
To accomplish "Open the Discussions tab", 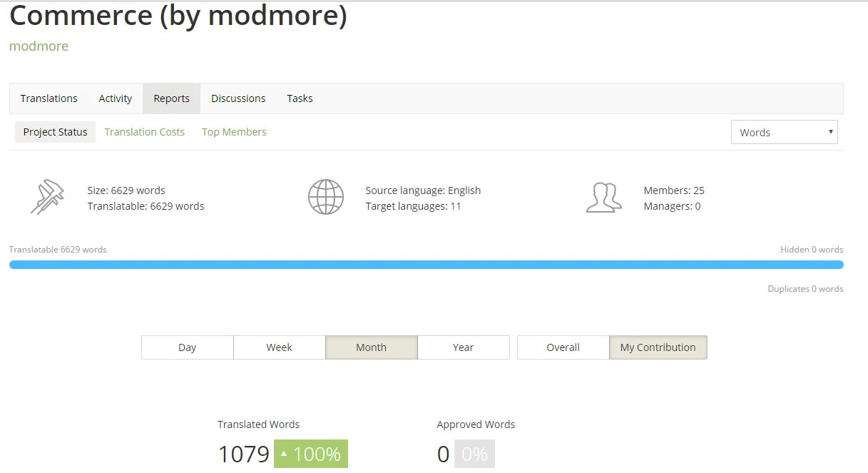I will 238,98.
